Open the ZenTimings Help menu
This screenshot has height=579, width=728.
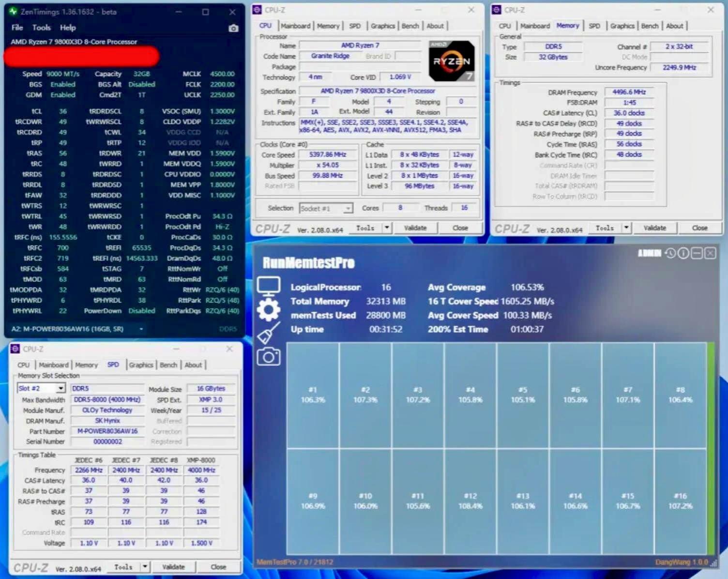tap(68, 28)
